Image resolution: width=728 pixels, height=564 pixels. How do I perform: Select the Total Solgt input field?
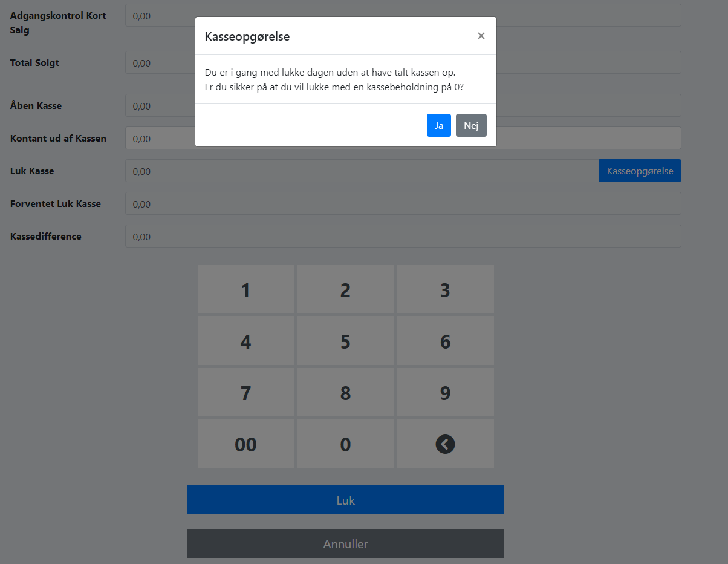click(x=403, y=62)
